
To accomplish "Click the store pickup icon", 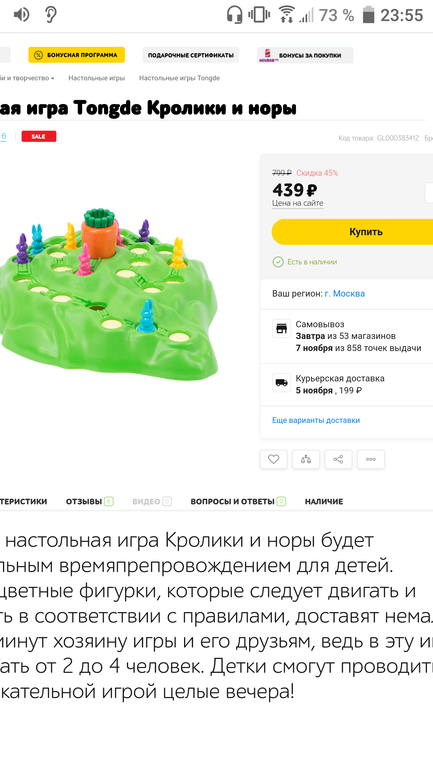I will [281, 329].
